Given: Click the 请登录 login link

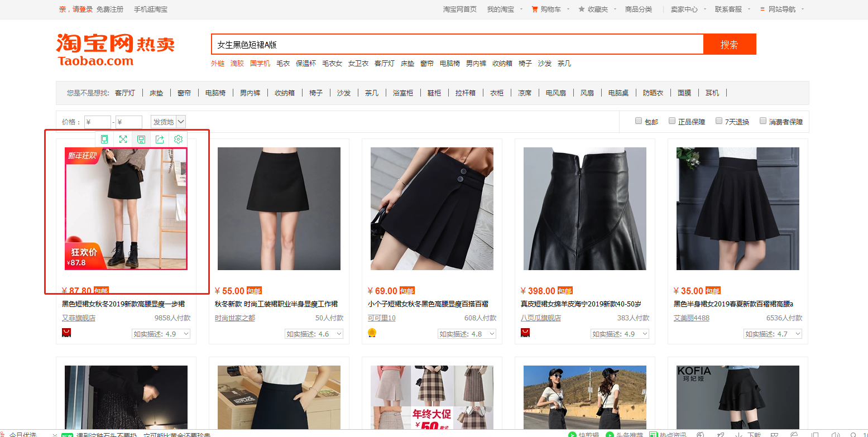Looking at the screenshot, I should 83,9.
